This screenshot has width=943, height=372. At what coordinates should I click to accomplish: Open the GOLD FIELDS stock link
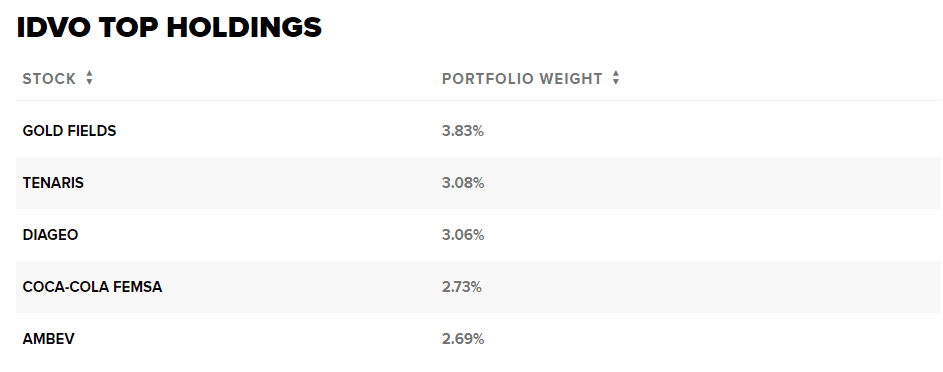(69, 131)
